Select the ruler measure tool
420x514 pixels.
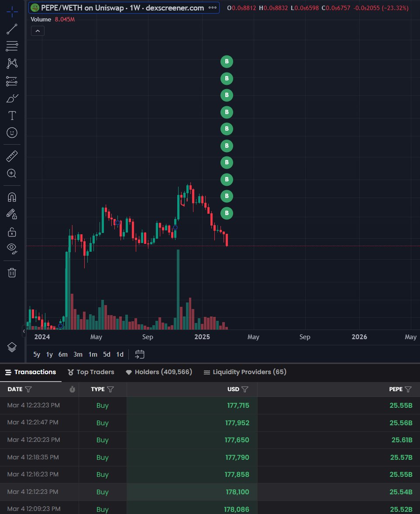12,156
